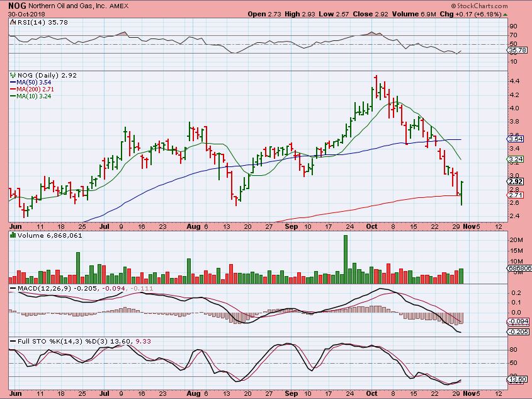Click the green up-triangle next to Chg
Viewport: 532px width, 399px height.
(505, 14)
